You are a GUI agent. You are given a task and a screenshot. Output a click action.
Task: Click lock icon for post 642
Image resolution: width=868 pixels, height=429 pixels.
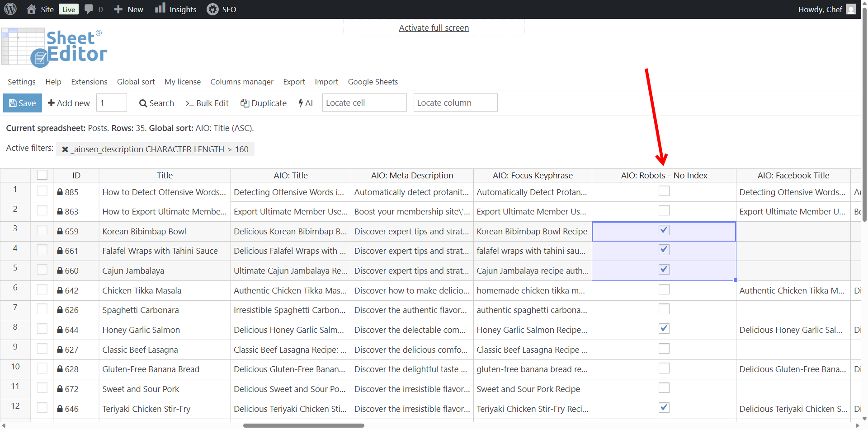pos(60,290)
